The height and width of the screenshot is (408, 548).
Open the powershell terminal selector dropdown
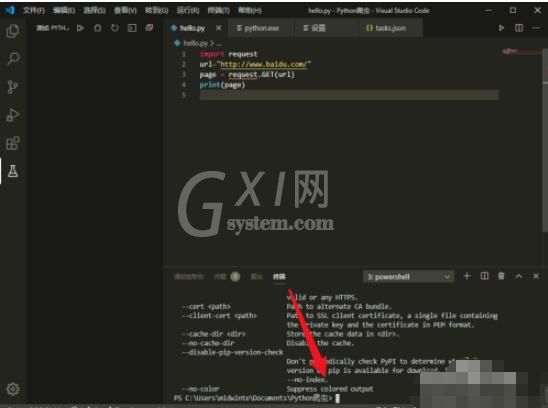click(408, 277)
